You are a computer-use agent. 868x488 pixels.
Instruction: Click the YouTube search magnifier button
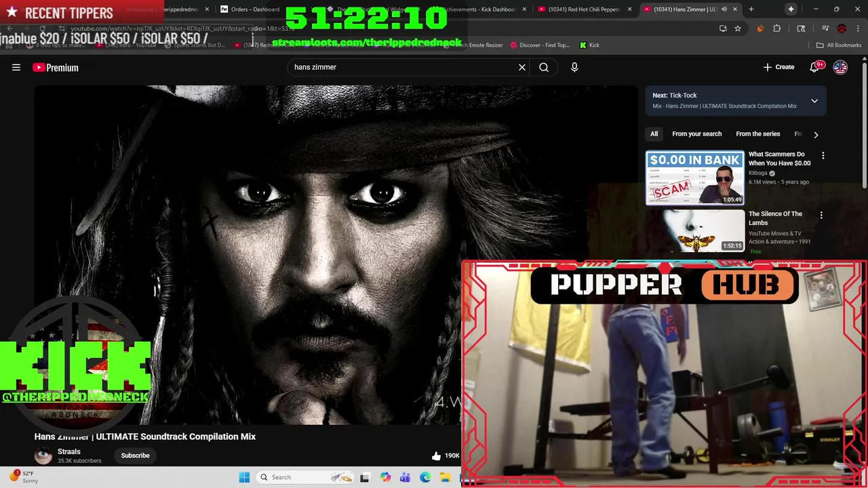(544, 67)
